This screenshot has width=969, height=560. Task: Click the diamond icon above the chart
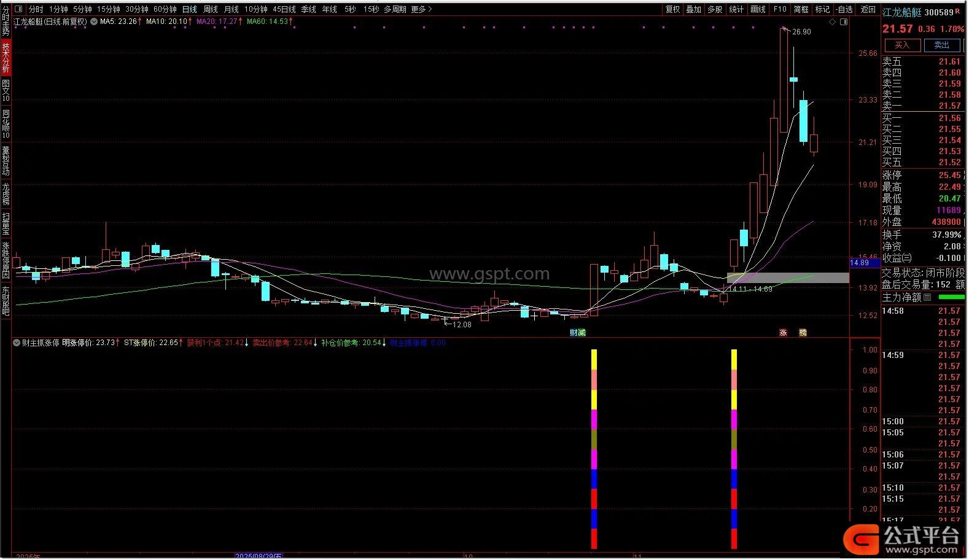pyautogui.click(x=833, y=21)
